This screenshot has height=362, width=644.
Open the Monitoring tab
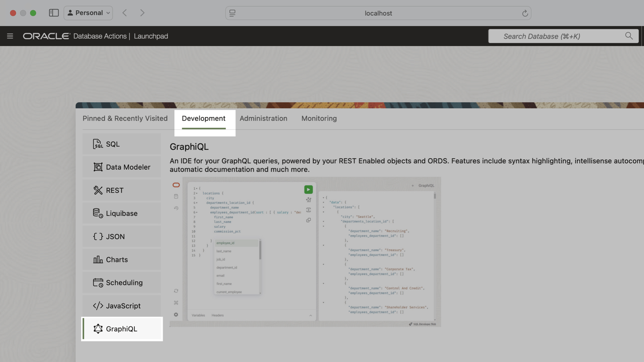pyautogui.click(x=319, y=118)
